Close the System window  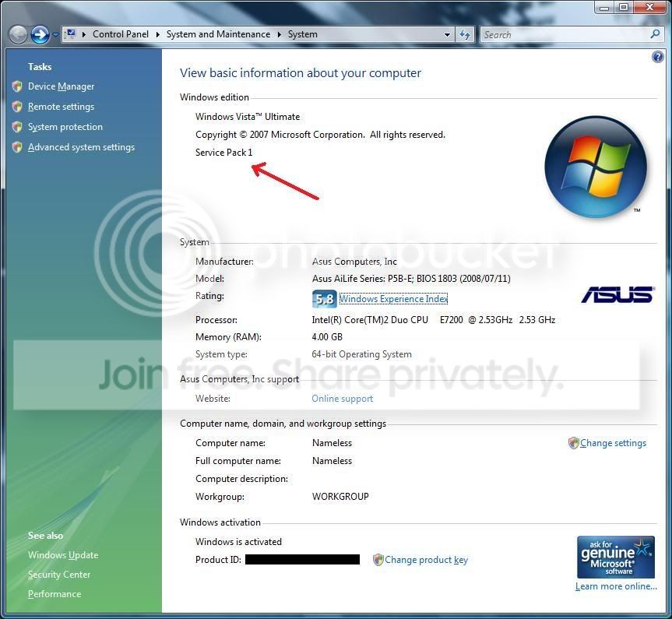(649, 7)
